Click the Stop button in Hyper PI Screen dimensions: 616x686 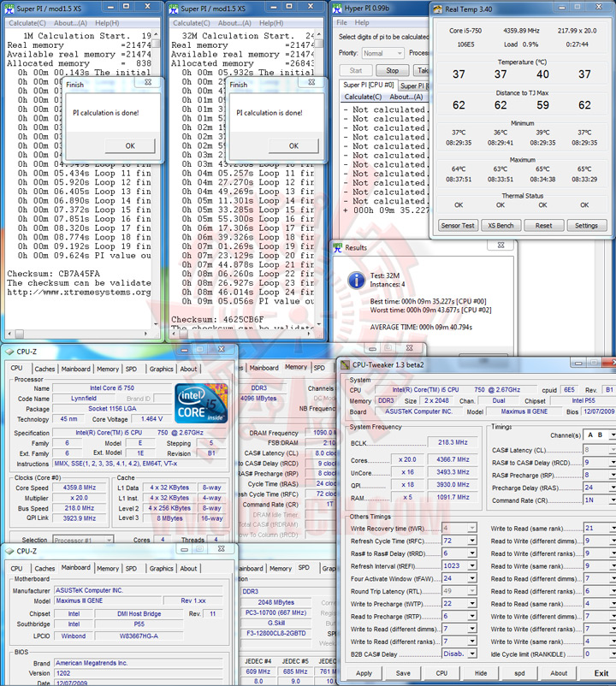tap(393, 70)
